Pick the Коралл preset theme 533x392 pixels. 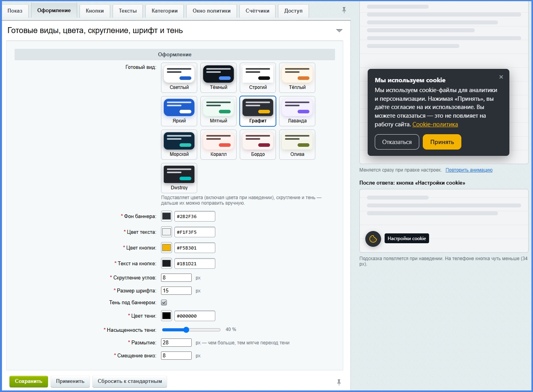click(218, 144)
